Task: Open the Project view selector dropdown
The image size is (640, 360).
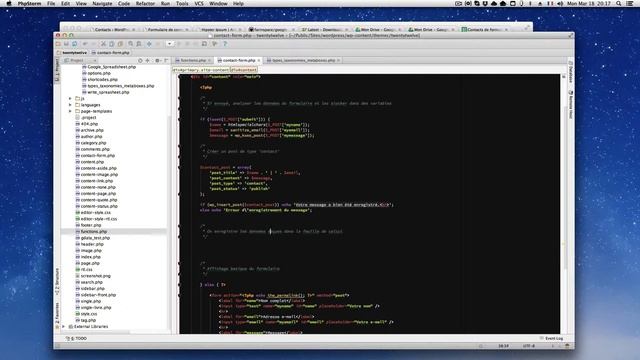Action: click(x=80, y=60)
